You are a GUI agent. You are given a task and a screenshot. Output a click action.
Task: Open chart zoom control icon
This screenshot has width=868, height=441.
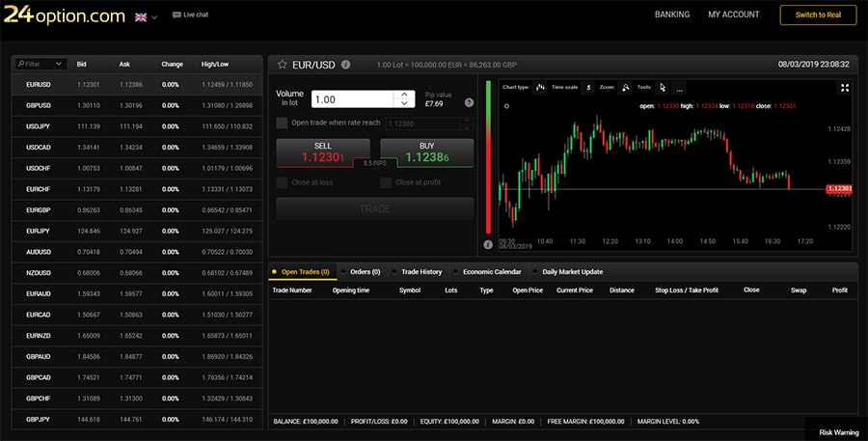(x=626, y=87)
